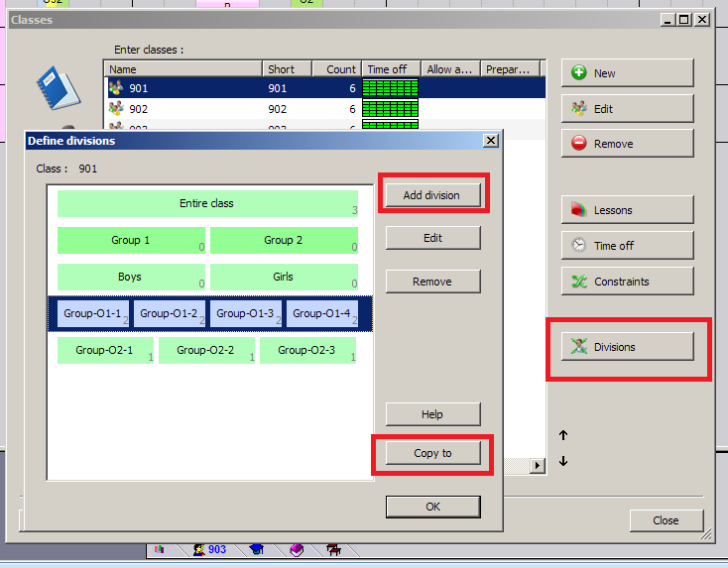Click the Constraints icon in Classes window

[x=578, y=282]
